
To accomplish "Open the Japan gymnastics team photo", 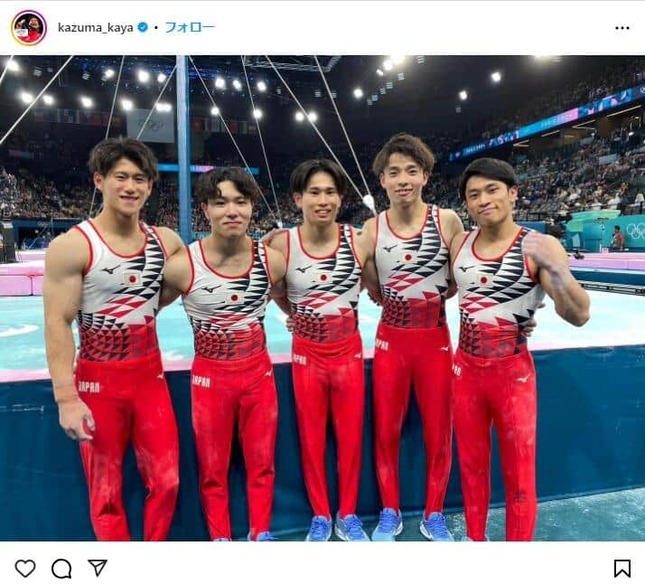I will pos(322,298).
